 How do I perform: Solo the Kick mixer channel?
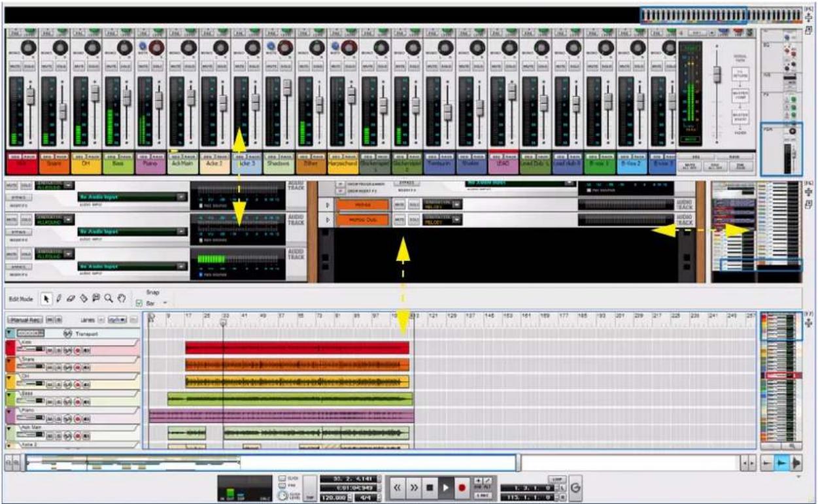click(27, 67)
